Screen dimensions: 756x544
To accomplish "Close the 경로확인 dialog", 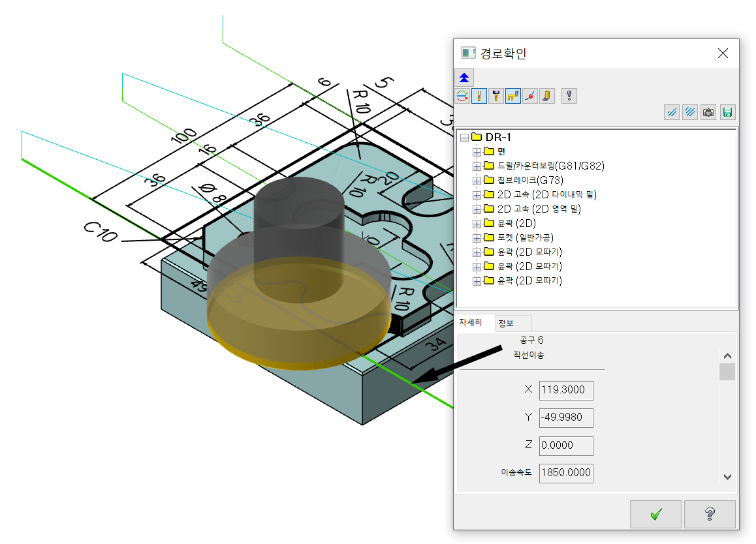I will point(723,53).
